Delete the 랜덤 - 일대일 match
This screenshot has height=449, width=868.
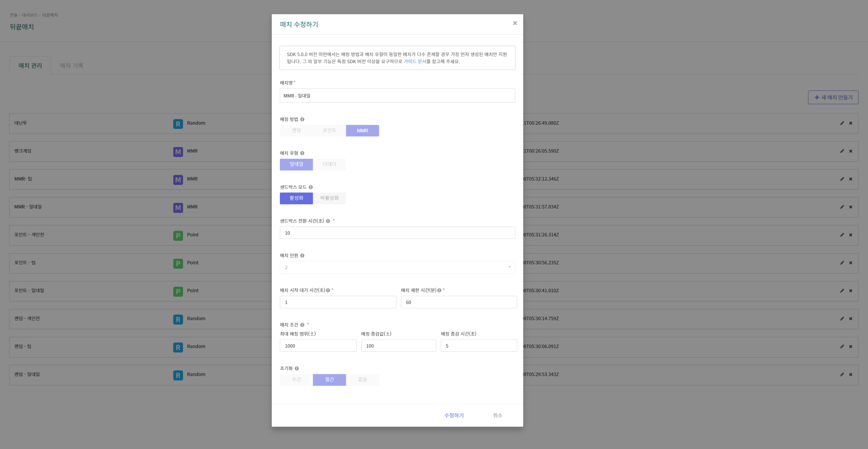pyautogui.click(x=850, y=374)
